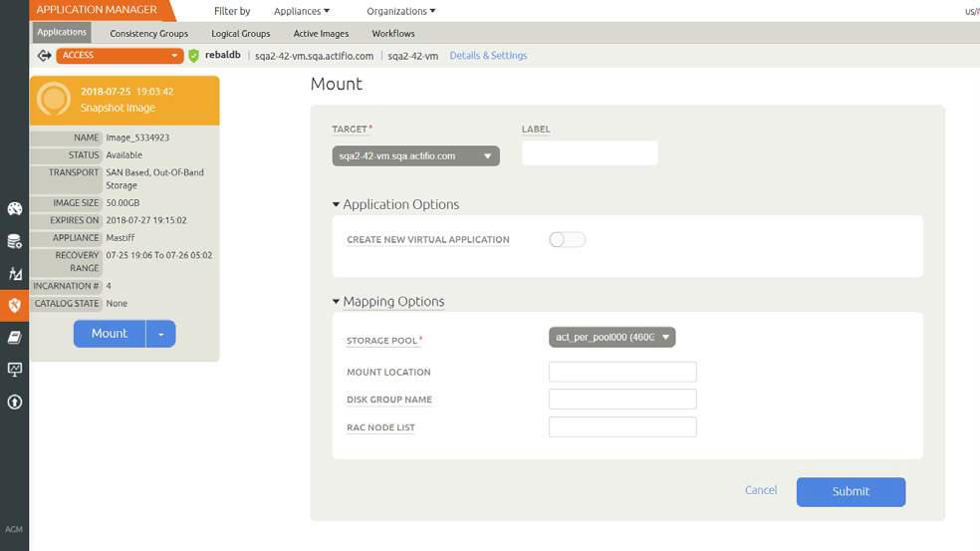
Task: Open the Storage Pool dropdown
Action: 612,337
